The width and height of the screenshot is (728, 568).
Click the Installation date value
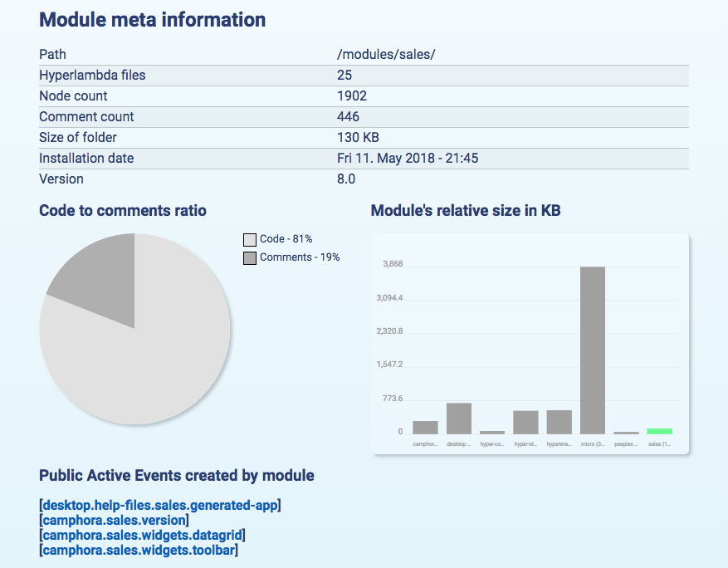[408, 158]
